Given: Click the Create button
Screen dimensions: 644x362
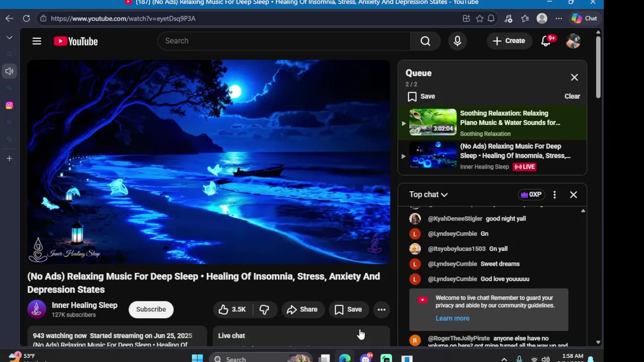Looking at the screenshot, I should tap(509, 41).
